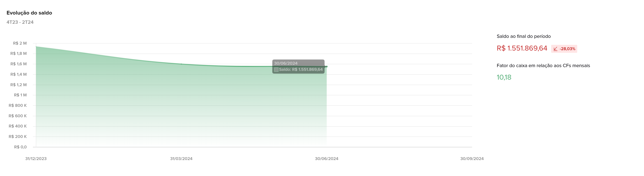Click the -28,03% variation badge
Screen dimensions: 644x176
(564, 49)
